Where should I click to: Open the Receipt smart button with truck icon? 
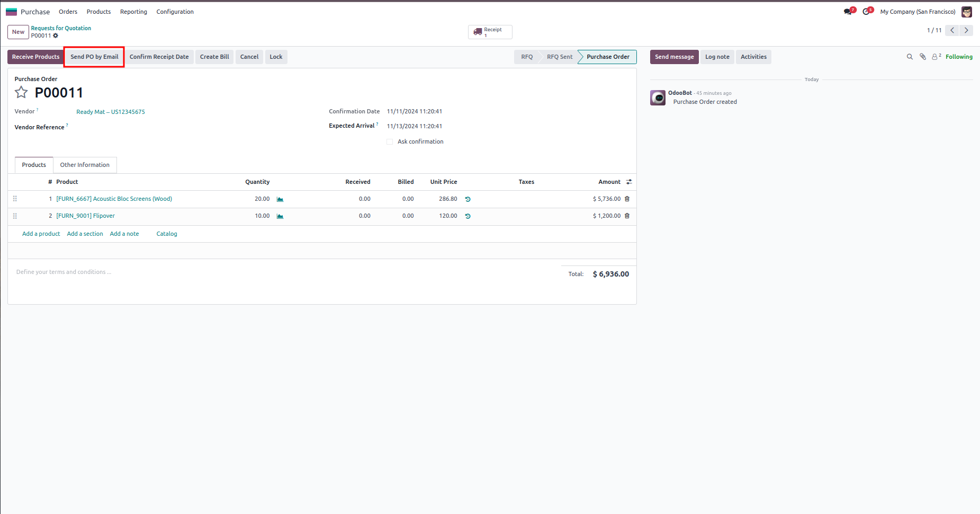(x=490, y=32)
